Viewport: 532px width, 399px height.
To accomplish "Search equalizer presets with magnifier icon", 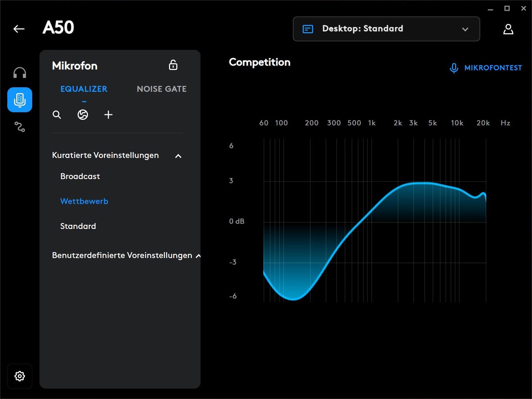I will click(x=57, y=115).
